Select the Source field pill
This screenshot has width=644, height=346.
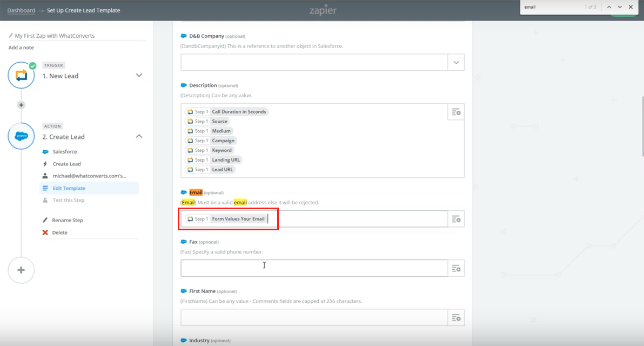207,121
